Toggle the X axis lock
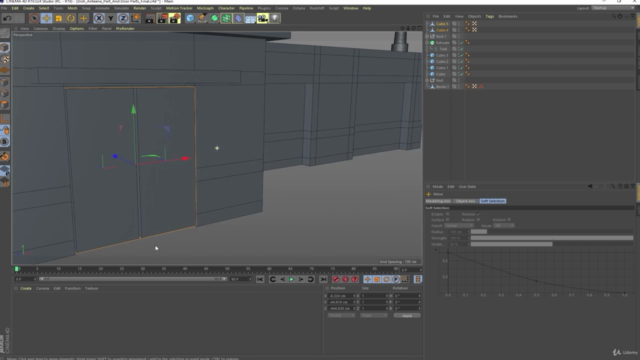This screenshot has height=360, width=640. [x=98, y=18]
